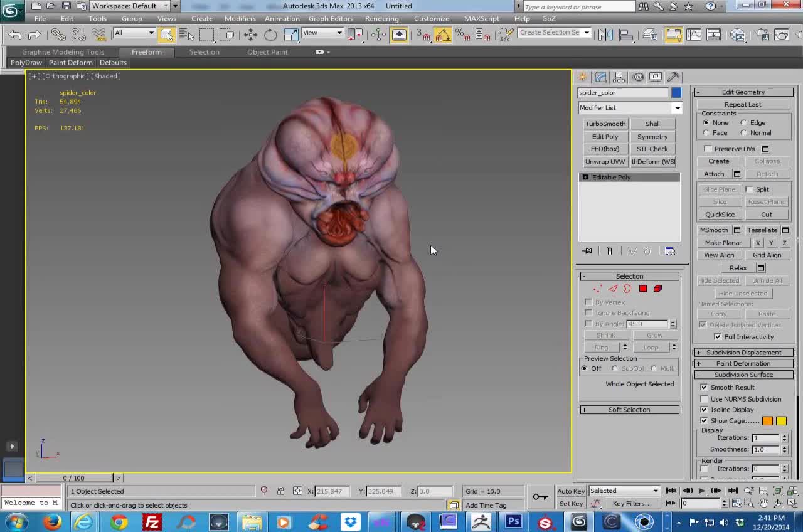Click the Play Animation button
The image size is (803, 532).
[701, 491]
